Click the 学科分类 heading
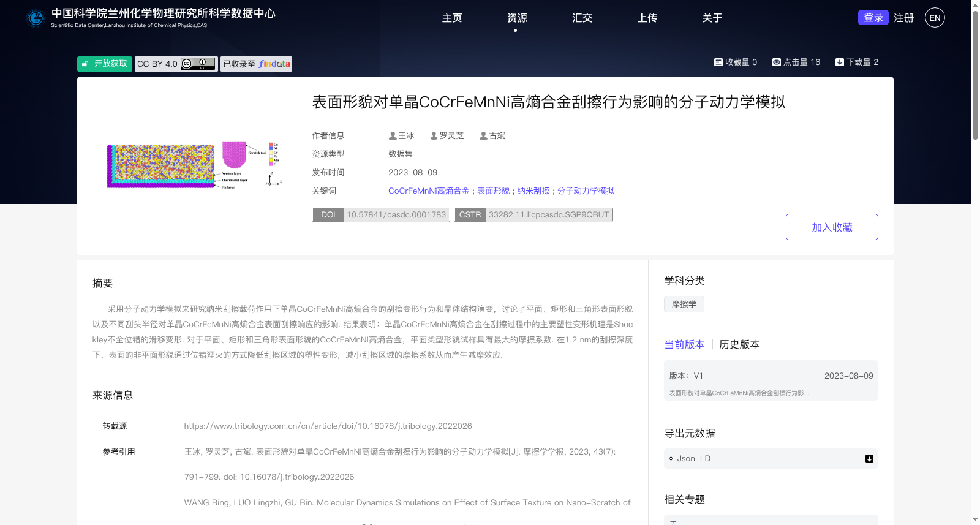980x525 pixels. (685, 281)
